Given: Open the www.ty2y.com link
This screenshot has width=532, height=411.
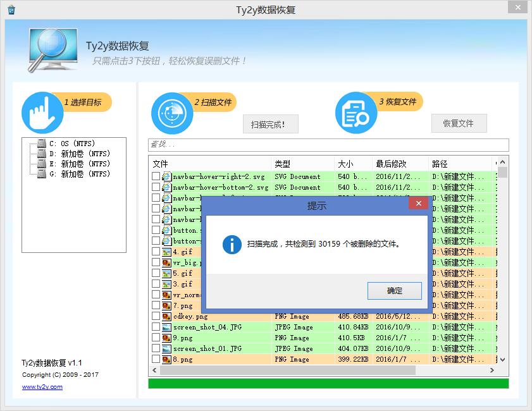Looking at the screenshot, I should tap(42, 387).
